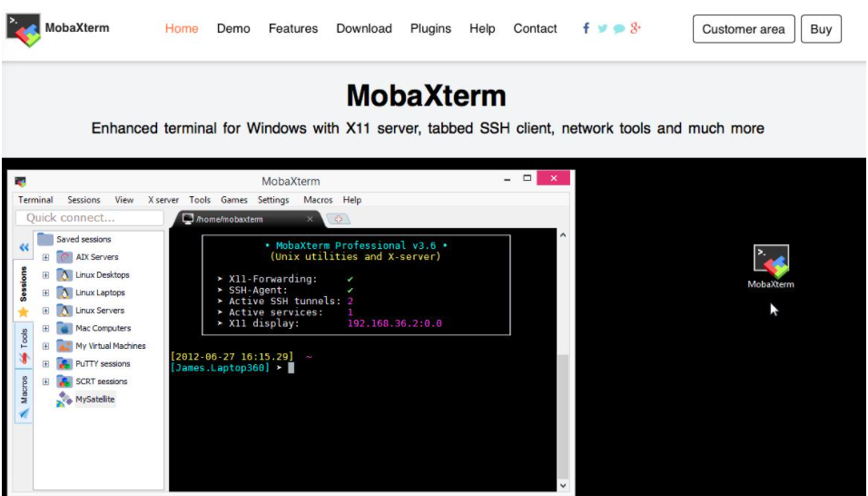Open the Settings menu
Viewport: 868px width, 496px height.
click(x=273, y=200)
